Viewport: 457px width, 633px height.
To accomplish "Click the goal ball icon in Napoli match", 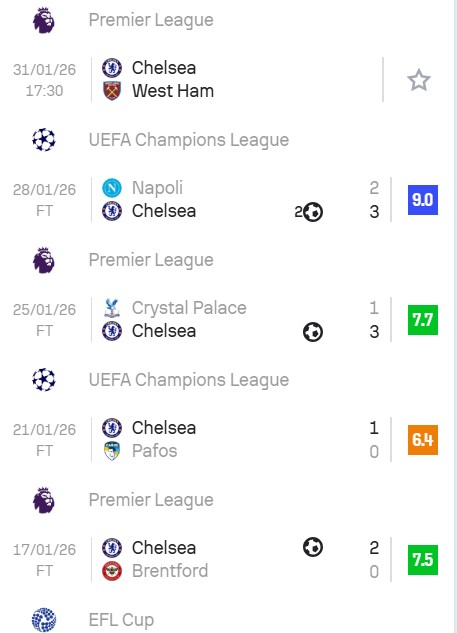I will [313, 212].
